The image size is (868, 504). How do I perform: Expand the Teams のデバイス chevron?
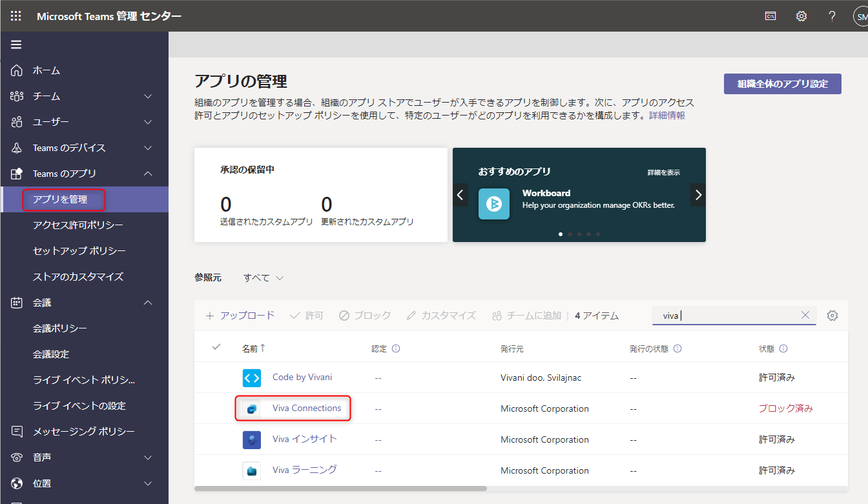[148, 148]
